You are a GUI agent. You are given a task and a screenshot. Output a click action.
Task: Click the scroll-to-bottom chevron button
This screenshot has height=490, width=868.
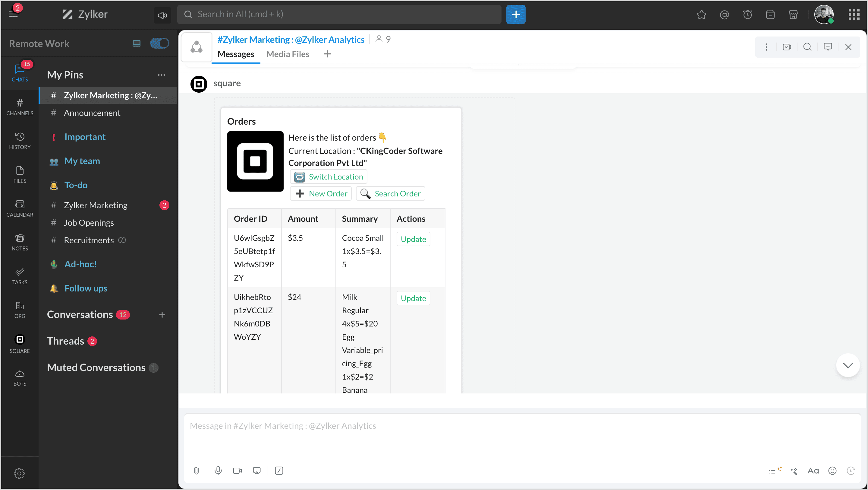click(848, 365)
